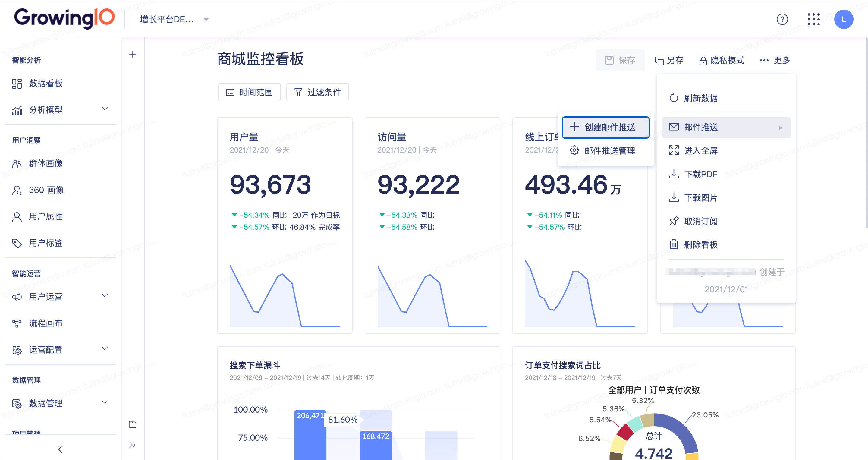The image size is (868, 460).
Task: Click the 隐私模式 lock icon
Action: (703, 61)
